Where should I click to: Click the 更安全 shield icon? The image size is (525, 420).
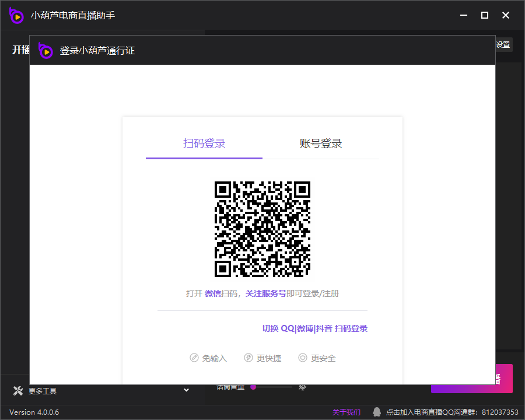(x=303, y=358)
